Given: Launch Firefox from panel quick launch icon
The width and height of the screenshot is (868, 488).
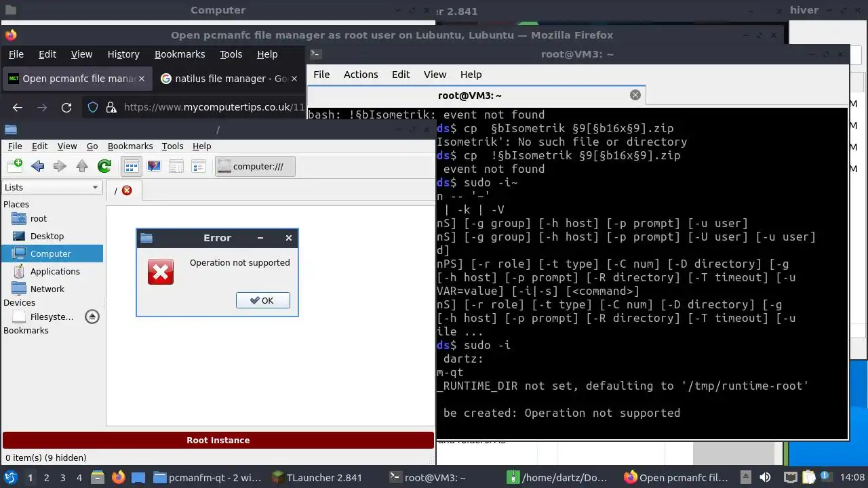Looking at the screenshot, I should [119, 477].
